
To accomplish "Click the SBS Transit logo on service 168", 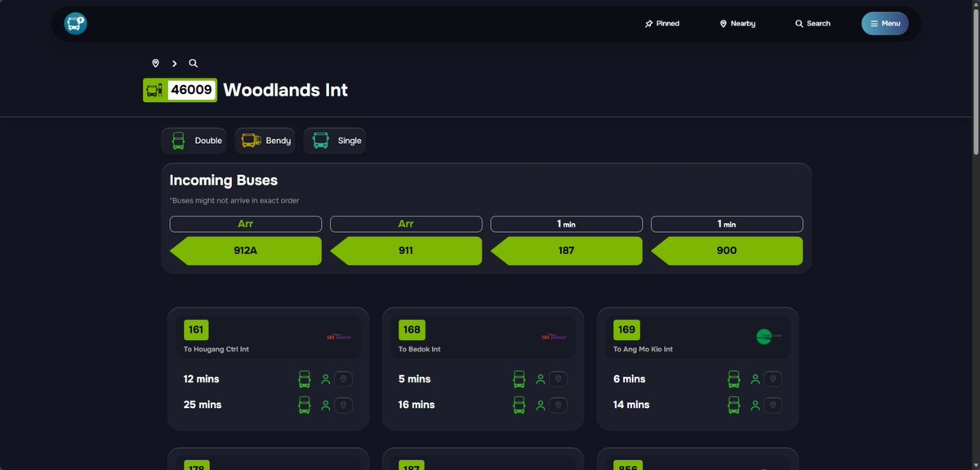I will (x=554, y=337).
